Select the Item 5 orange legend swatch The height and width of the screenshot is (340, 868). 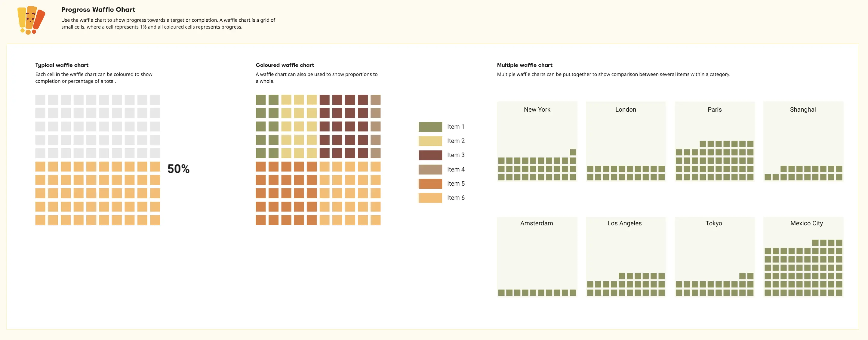430,183
